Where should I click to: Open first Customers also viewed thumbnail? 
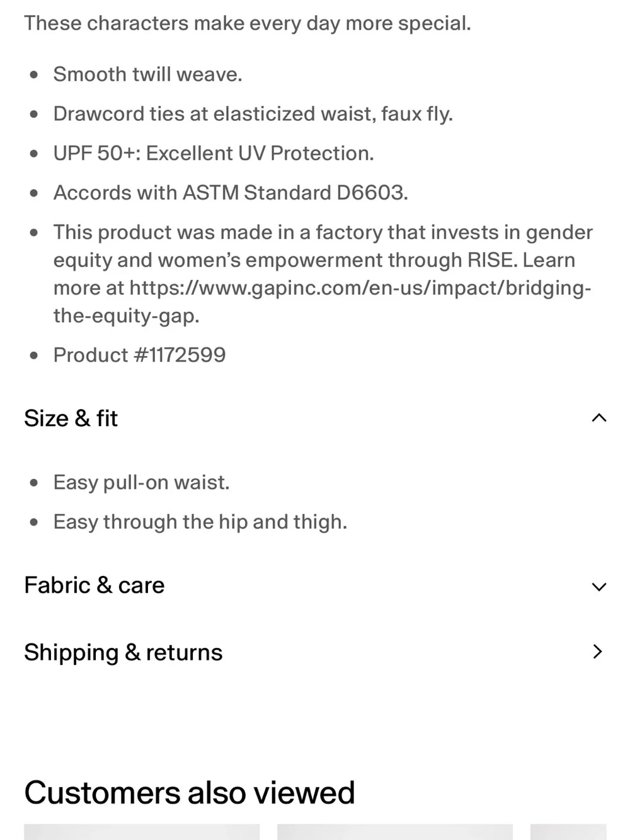coord(142,832)
